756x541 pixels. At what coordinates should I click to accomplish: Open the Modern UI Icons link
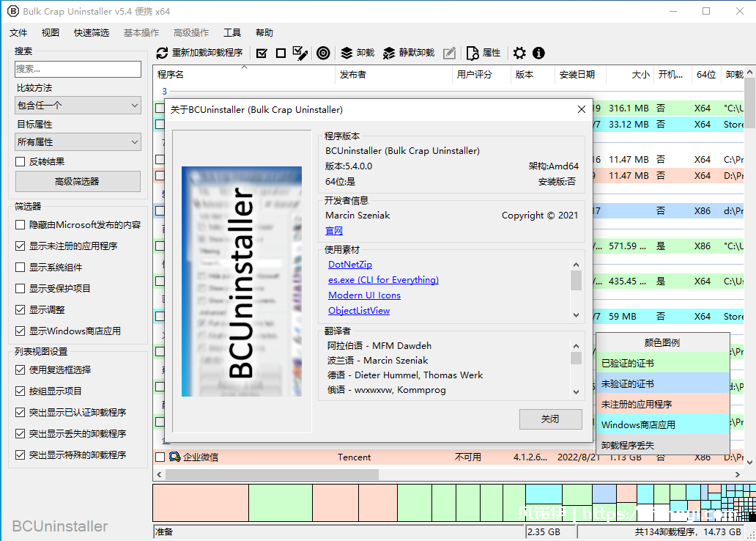coord(365,295)
